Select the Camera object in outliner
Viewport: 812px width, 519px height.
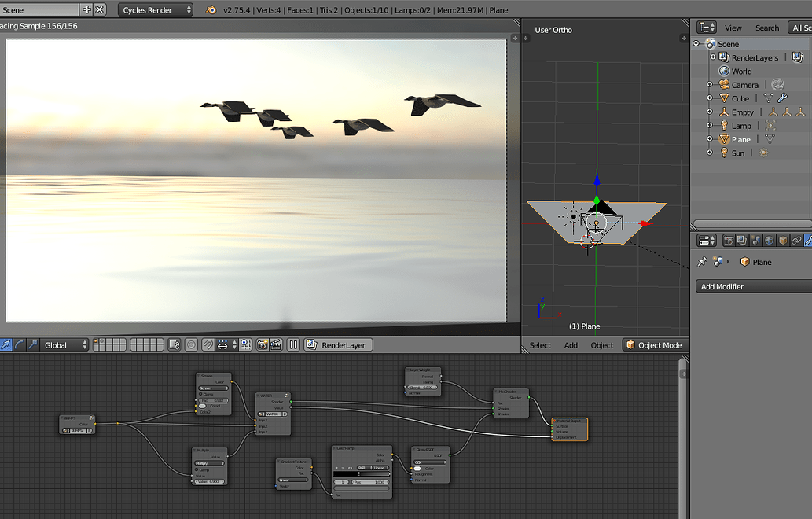pos(744,85)
